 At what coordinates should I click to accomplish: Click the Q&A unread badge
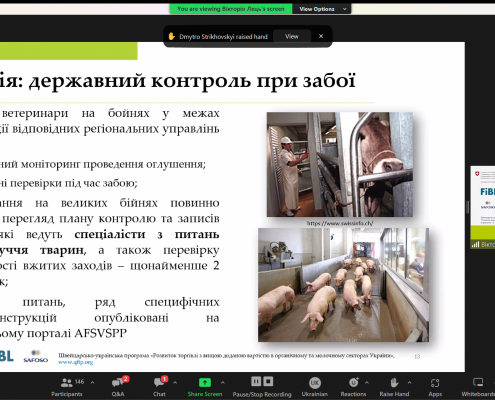click(126, 379)
